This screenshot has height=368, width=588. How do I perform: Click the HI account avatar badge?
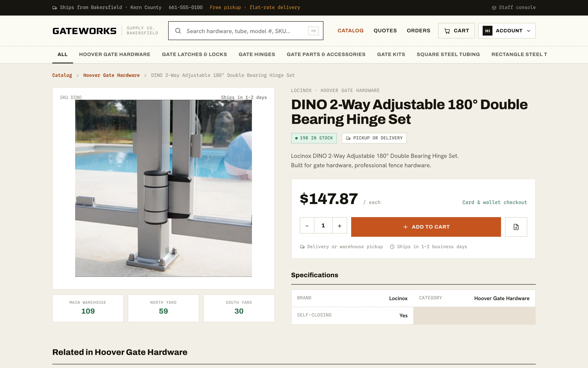pyautogui.click(x=487, y=31)
